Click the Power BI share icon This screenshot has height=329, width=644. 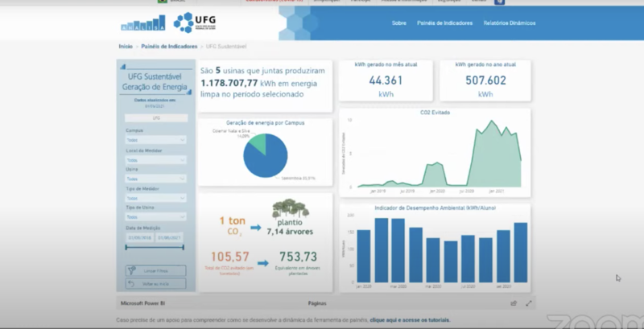coord(514,303)
